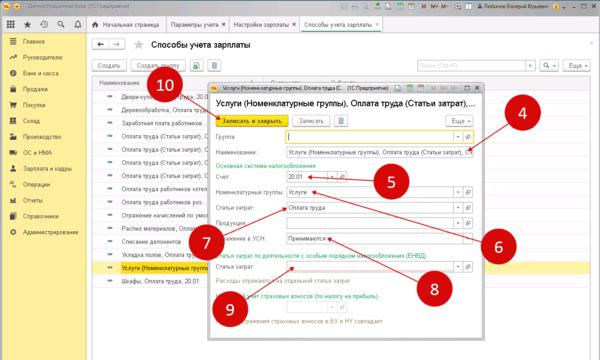
Task: Open Операции section
Action: (36, 184)
